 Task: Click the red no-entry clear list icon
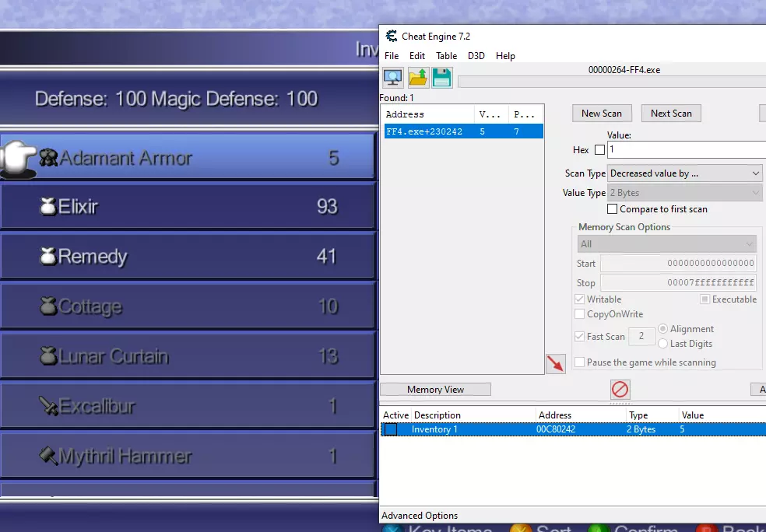click(620, 390)
